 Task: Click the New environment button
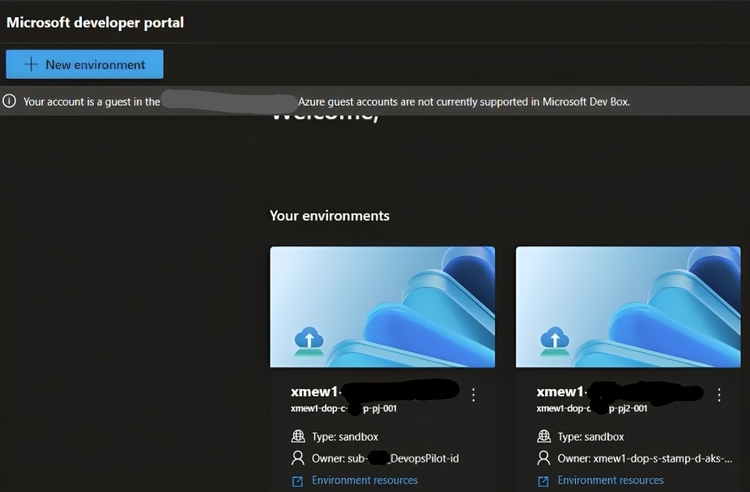(85, 64)
